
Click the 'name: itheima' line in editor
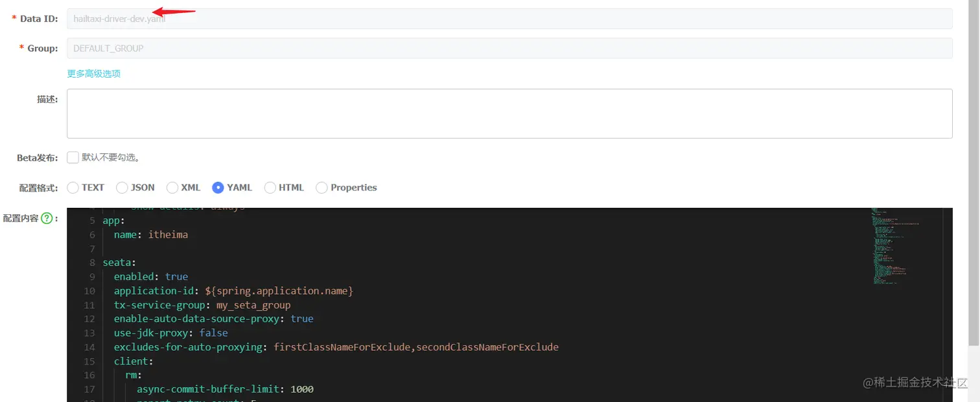[151, 235]
